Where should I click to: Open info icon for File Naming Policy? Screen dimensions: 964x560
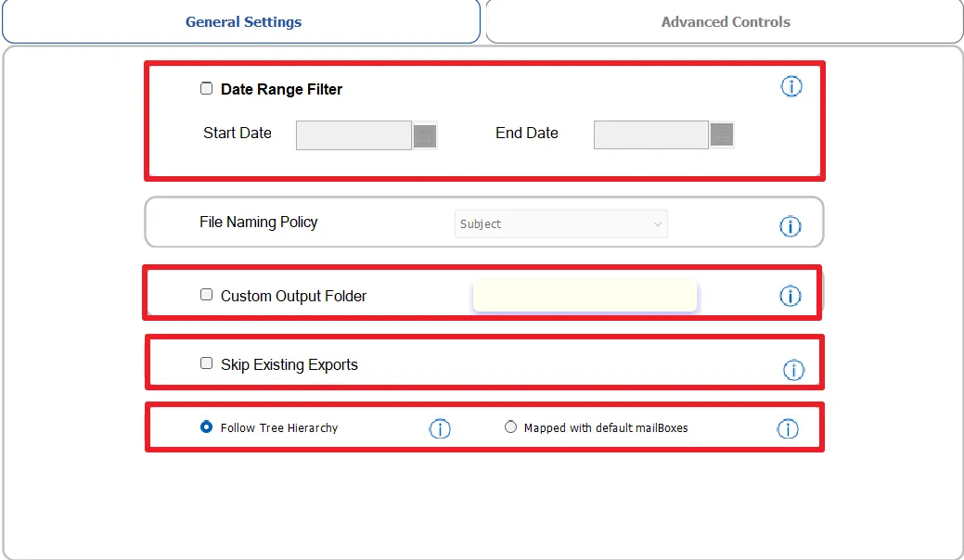(x=790, y=226)
